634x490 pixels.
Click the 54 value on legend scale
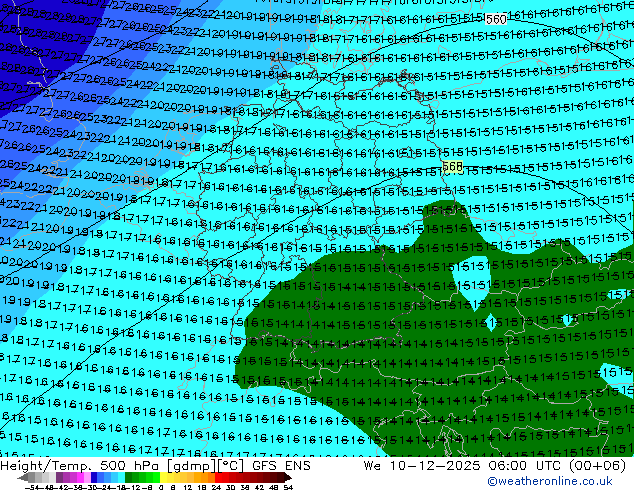pyautogui.click(x=288, y=487)
